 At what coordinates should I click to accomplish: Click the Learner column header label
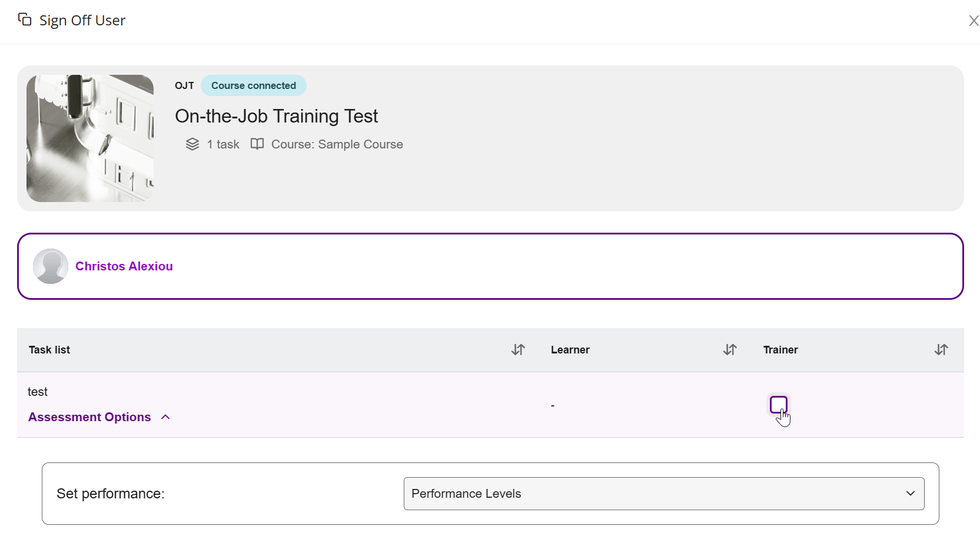pyautogui.click(x=570, y=350)
